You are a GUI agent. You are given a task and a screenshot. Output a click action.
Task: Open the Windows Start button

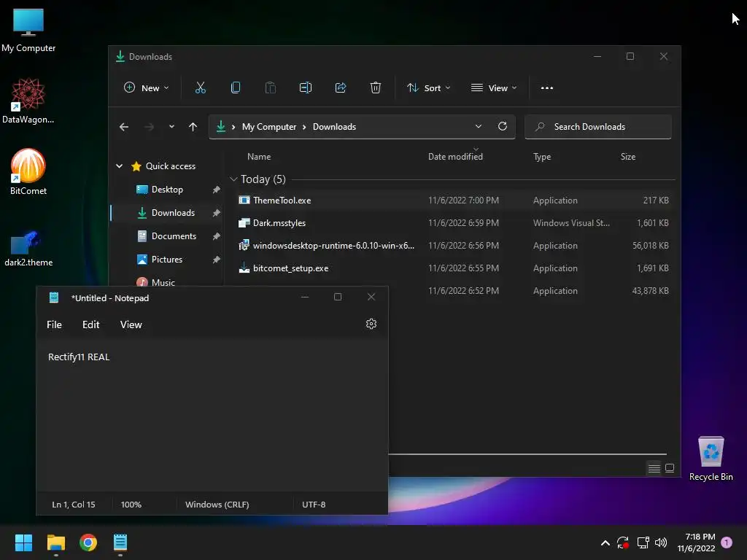23,542
